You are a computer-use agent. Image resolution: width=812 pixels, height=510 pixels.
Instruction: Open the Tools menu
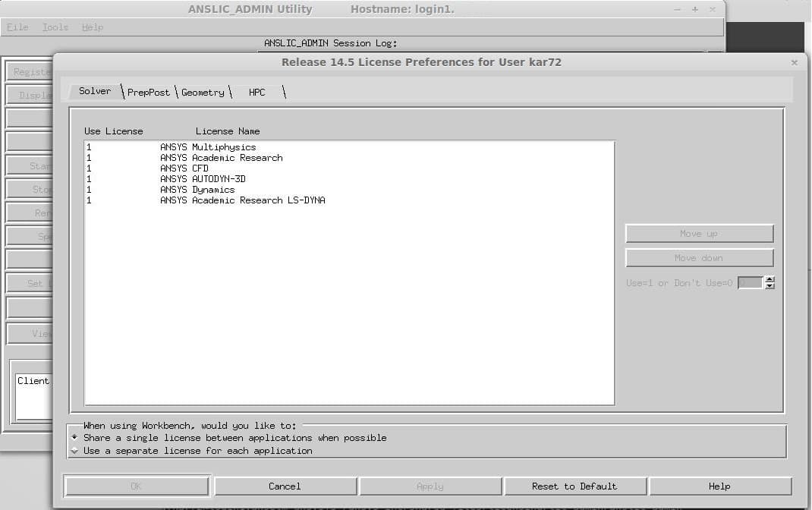(55, 27)
